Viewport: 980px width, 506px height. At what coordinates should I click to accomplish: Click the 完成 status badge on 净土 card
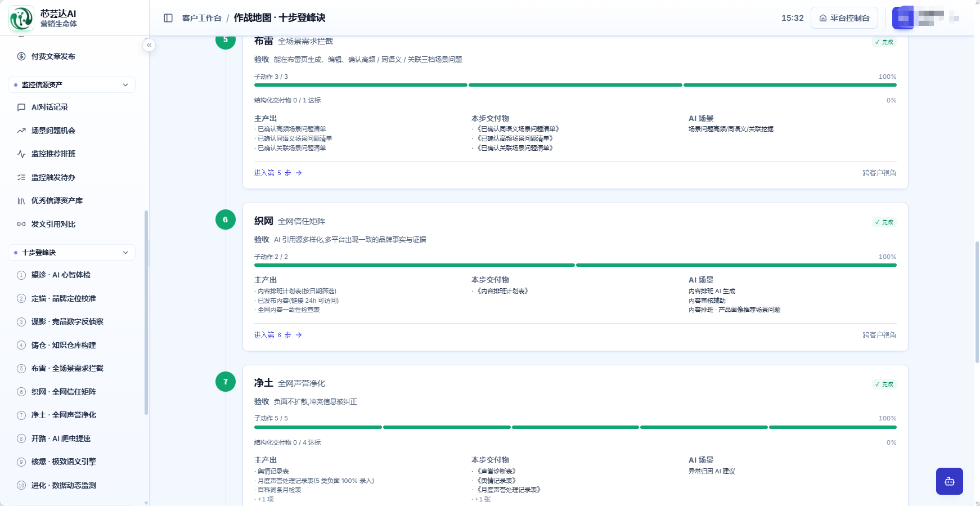click(x=884, y=384)
